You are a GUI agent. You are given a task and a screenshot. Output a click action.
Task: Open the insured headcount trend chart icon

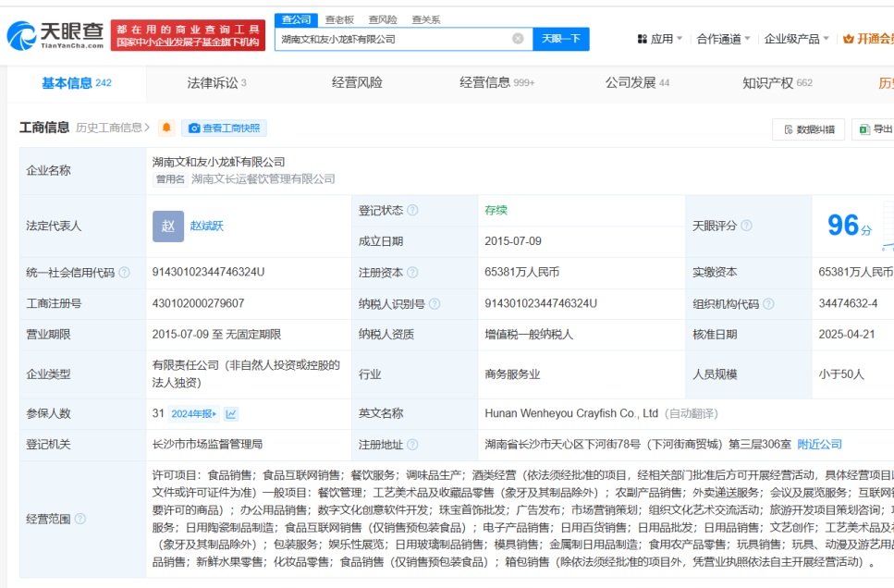point(231,414)
